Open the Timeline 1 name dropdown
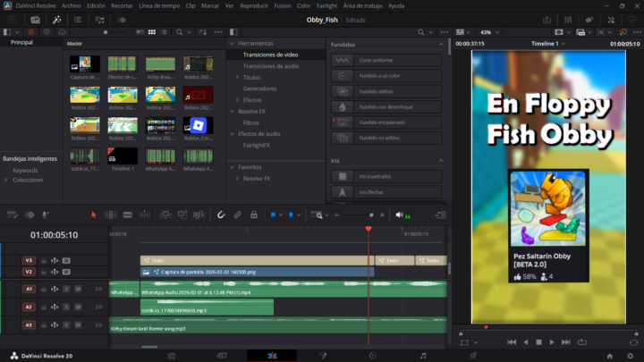The height and width of the screenshot is (362, 644). point(548,44)
